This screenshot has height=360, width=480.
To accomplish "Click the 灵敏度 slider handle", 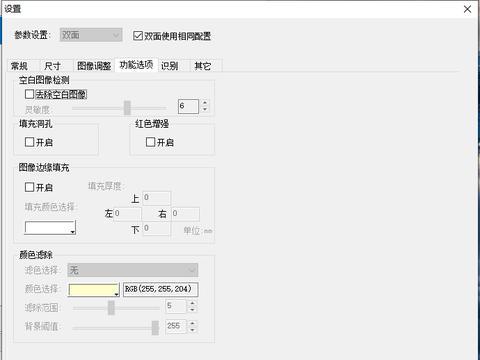I will coord(127,108).
